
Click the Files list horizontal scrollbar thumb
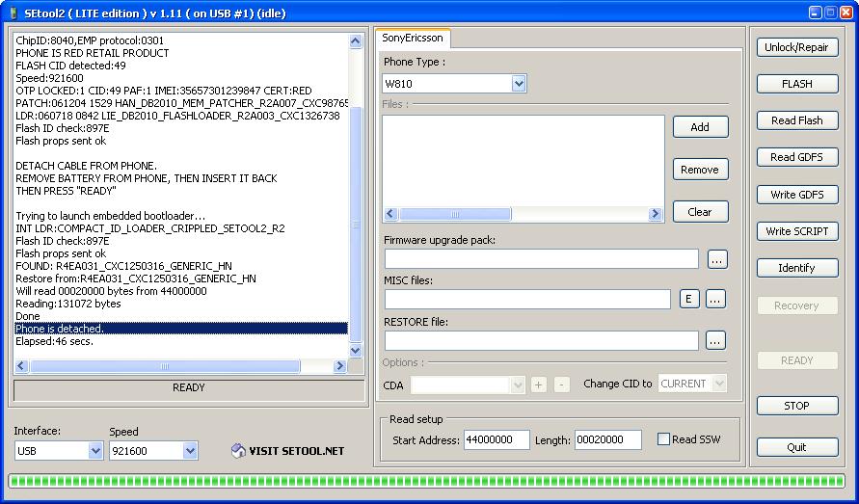click(x=455, y=214)
